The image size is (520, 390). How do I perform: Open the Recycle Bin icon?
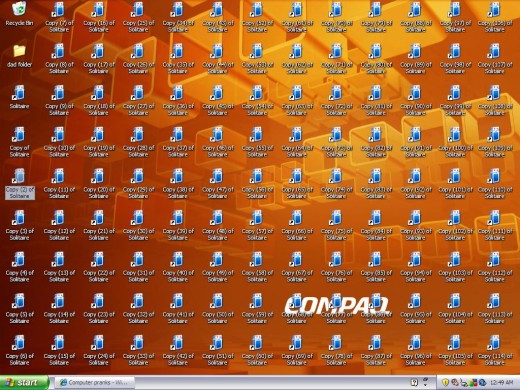(x=20, y=14)
